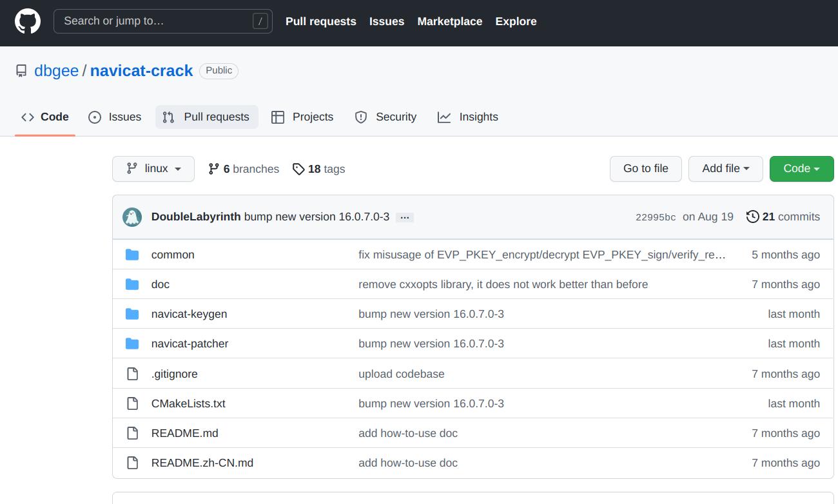
Task: Click the GitHub octocat logo
Action: [28, 21]
